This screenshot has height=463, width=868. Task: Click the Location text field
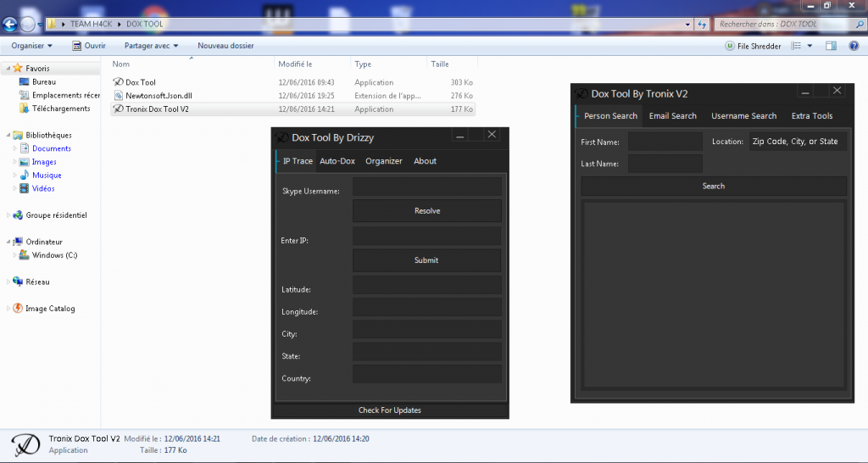(x=796, y=142)
